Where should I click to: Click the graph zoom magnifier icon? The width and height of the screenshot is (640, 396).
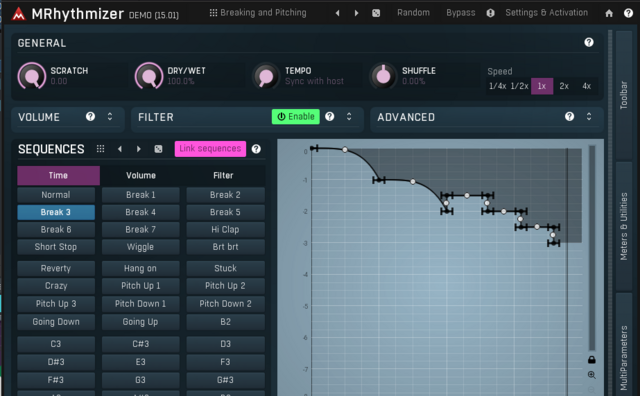click(591, 375)
